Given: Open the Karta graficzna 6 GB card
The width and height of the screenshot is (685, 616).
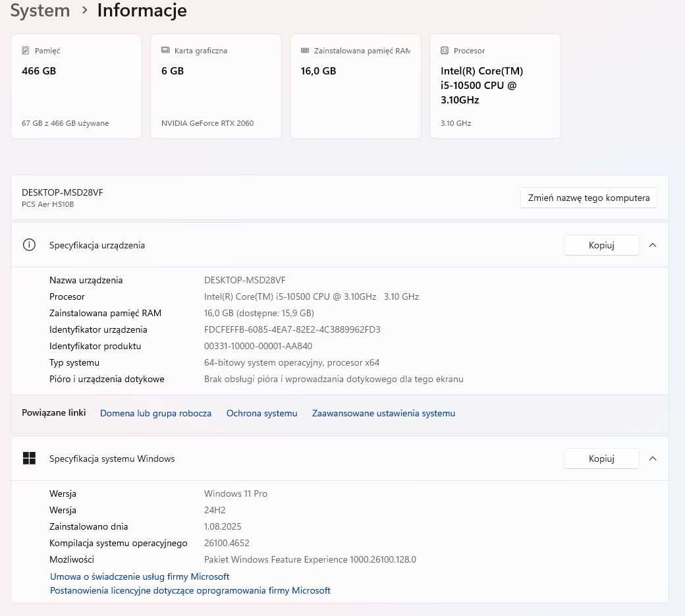Looking at the screenshot, I should 216,86.
